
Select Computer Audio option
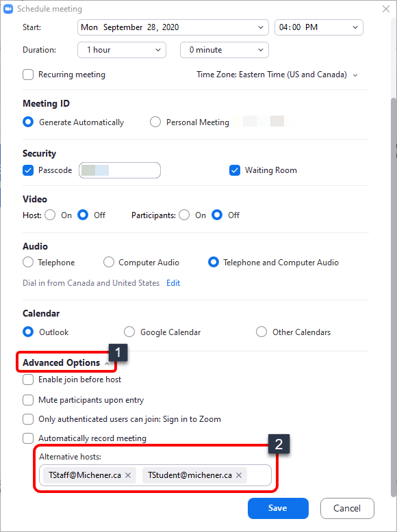pyautogui.click(x=109, y=263)
